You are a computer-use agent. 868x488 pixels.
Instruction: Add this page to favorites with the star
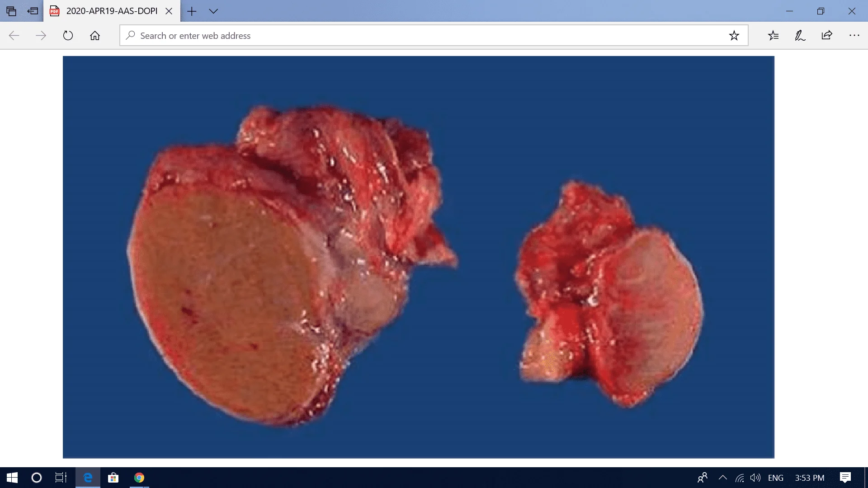734,36
